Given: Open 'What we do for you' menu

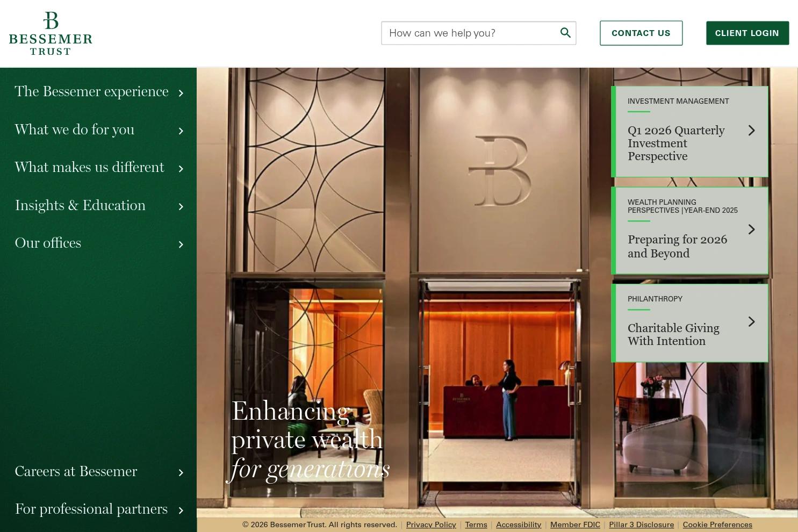Looking at the screenshot, I should pos(75,130).
